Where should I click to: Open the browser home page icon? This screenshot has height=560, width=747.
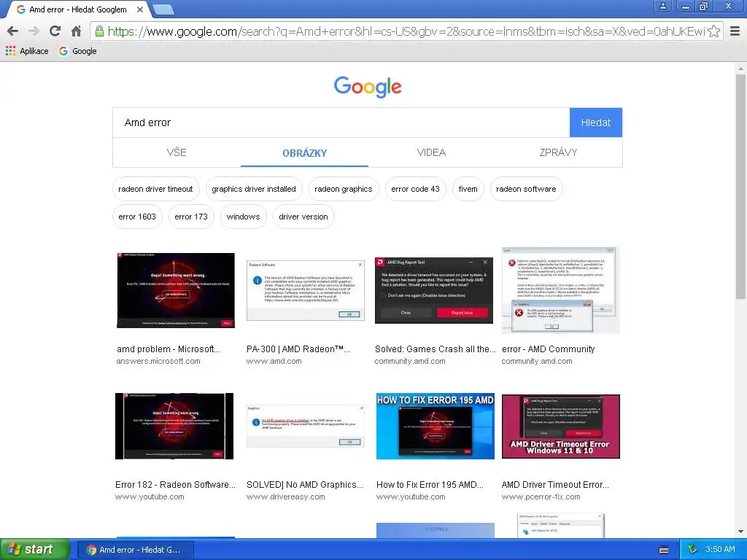point(76,31)
